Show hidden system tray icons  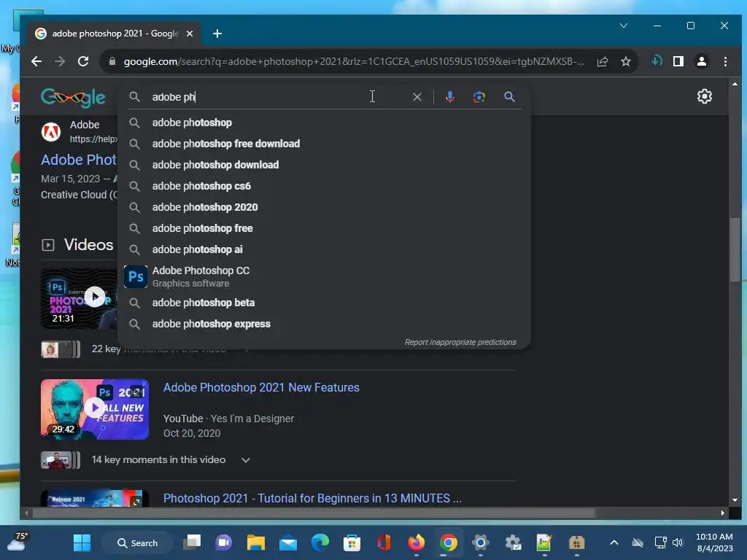coord(614,542)
